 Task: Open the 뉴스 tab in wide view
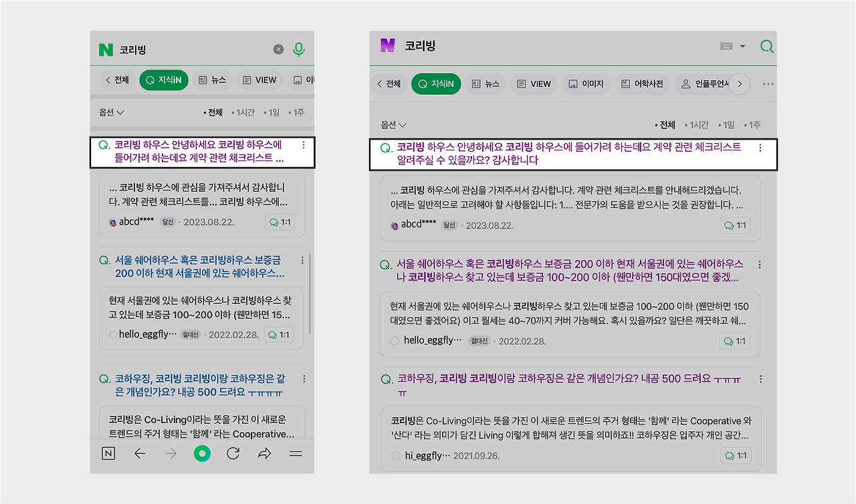(486, 84)
